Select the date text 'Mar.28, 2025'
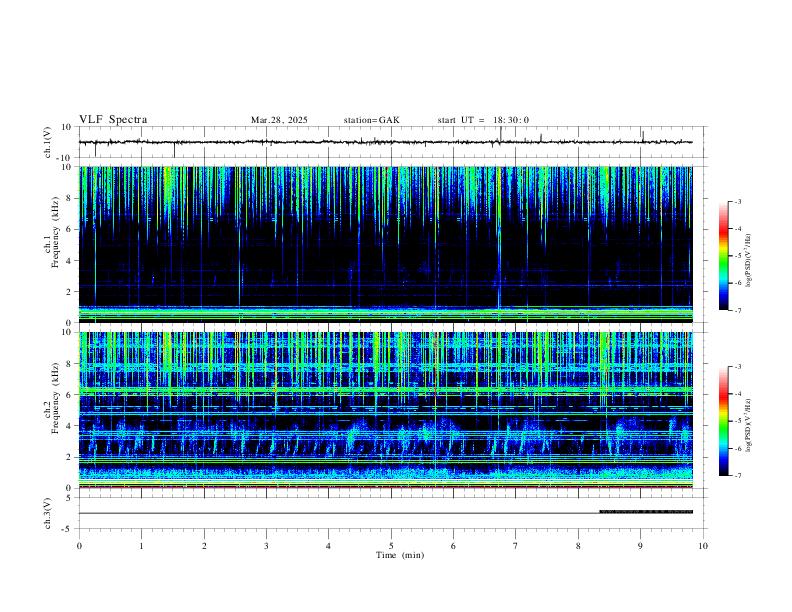The image size is (792, 612). click(x=279, y=120)
